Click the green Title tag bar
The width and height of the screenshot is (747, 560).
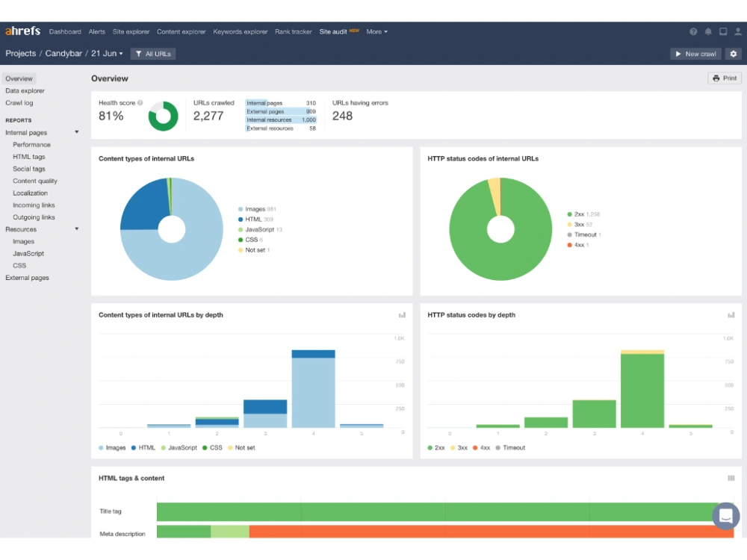click(x=445, y=511)
